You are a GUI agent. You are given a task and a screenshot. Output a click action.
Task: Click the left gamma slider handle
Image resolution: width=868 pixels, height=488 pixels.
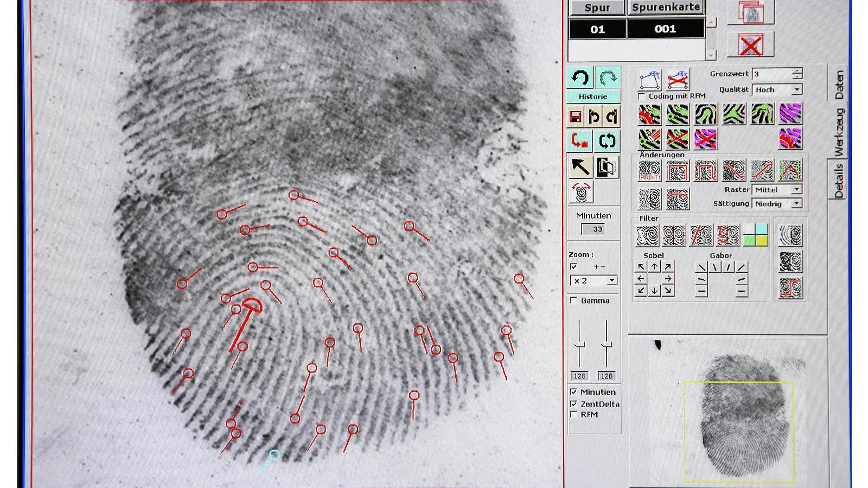(x=579, y=345)
